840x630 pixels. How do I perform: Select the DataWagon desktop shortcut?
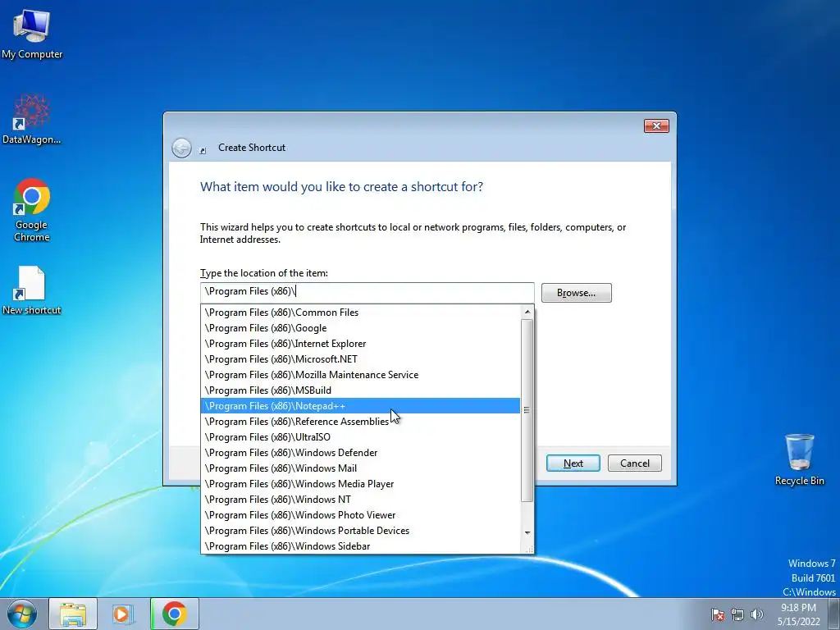pos(32,120)
